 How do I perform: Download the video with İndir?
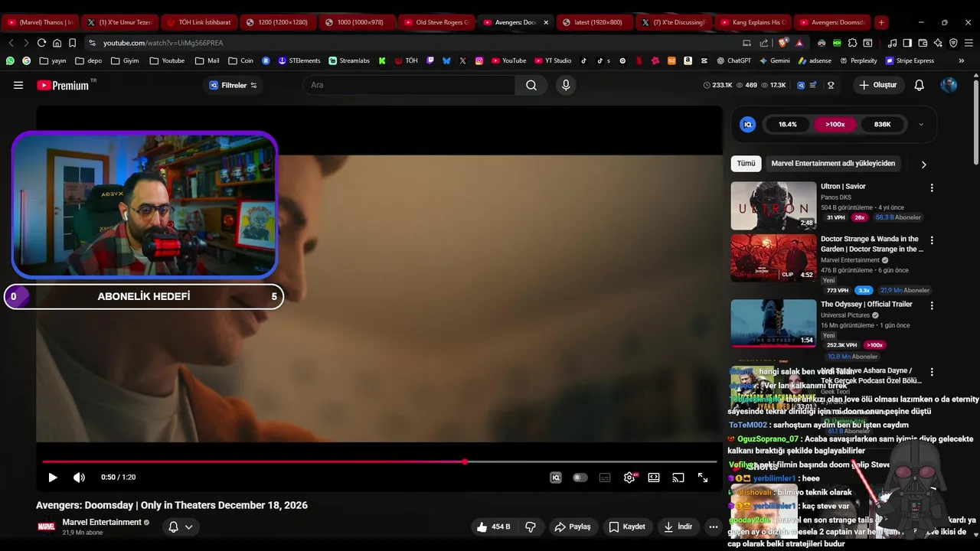678,527
